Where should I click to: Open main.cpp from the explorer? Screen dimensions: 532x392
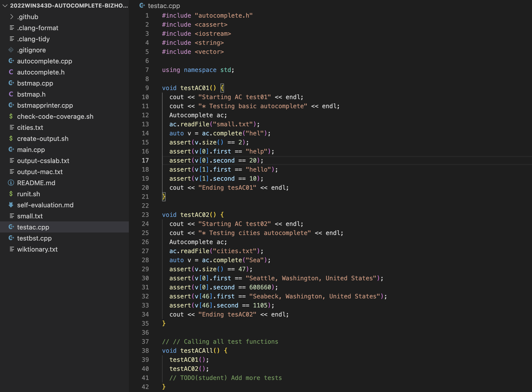click(31, 149)
